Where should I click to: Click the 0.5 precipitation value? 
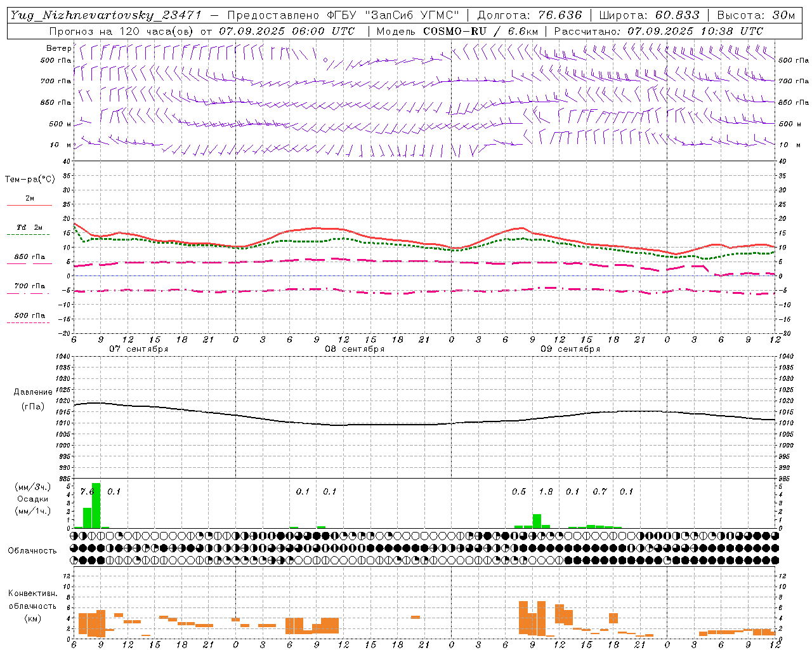[519, 491]
